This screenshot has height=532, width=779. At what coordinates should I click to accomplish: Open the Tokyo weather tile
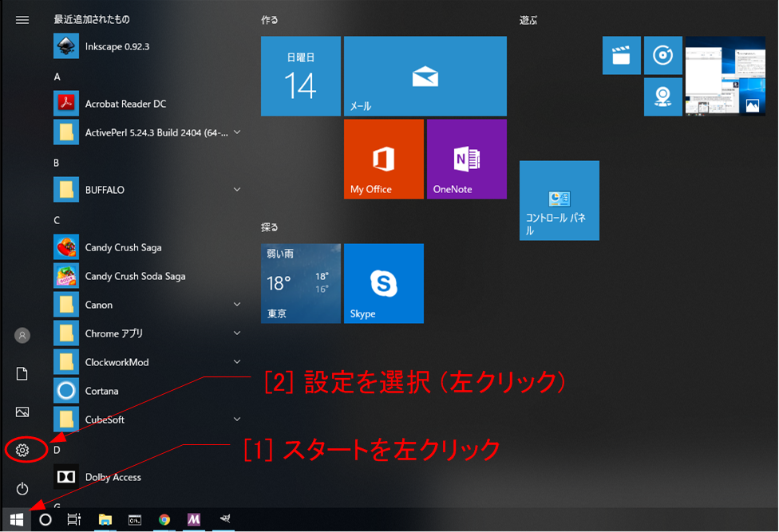301,283
